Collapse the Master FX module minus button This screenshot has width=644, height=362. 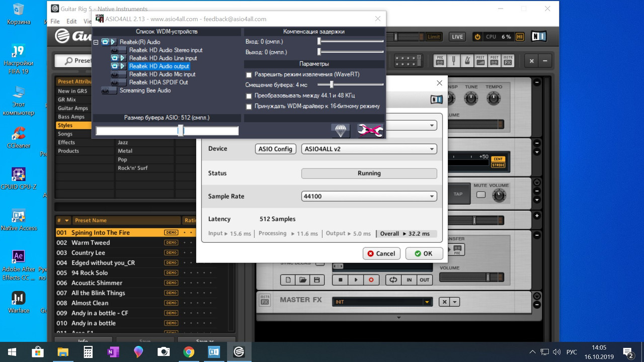point(537,305)
